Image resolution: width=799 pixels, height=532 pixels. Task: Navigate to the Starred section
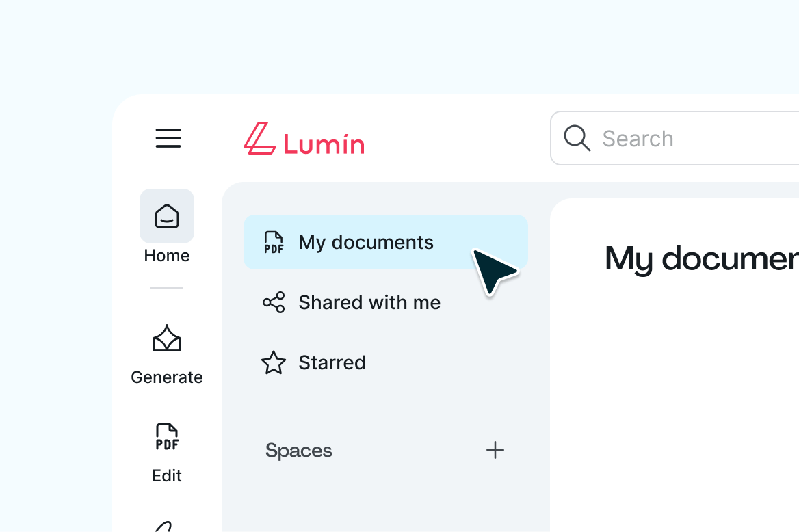pos(331,362)
